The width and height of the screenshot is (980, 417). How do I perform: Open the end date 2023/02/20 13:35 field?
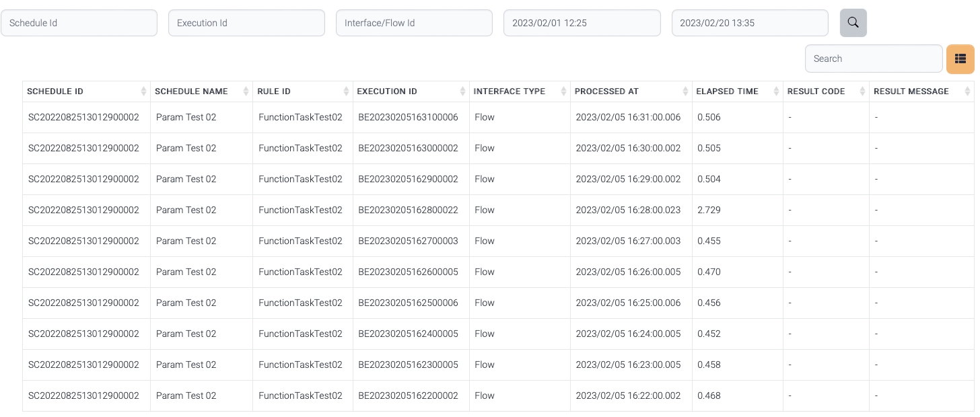pos(749,23)
